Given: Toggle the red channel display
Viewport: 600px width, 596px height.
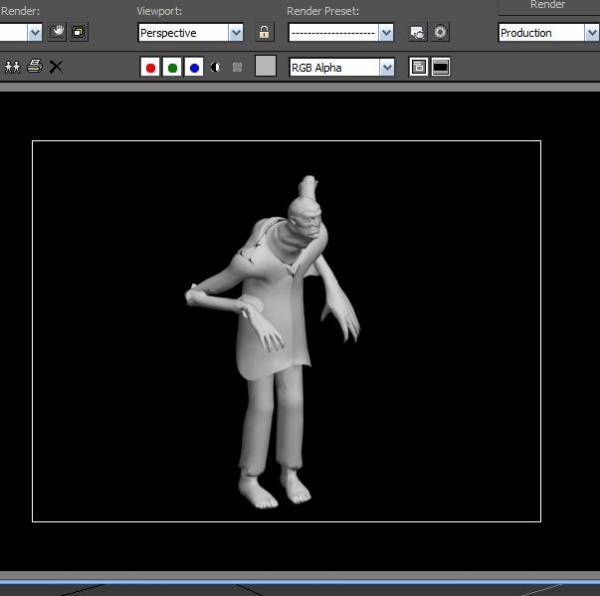Looking at the screenshot, I should point(150,67).
